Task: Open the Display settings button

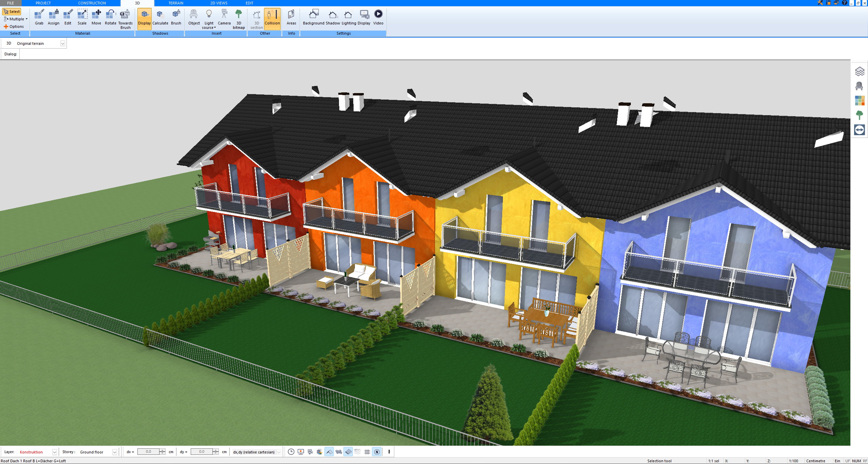Action: click(x=364, y=18)
